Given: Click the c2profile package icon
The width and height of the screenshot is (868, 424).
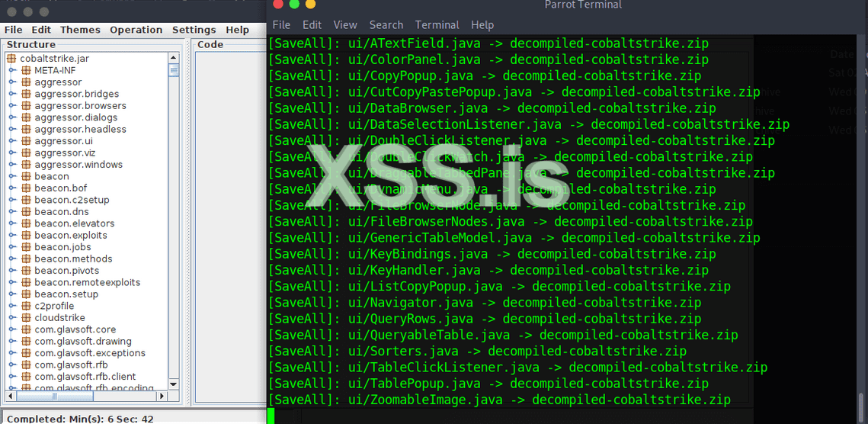Looking at the screenshot, I should pyautogui.click(x=25, y=306).
